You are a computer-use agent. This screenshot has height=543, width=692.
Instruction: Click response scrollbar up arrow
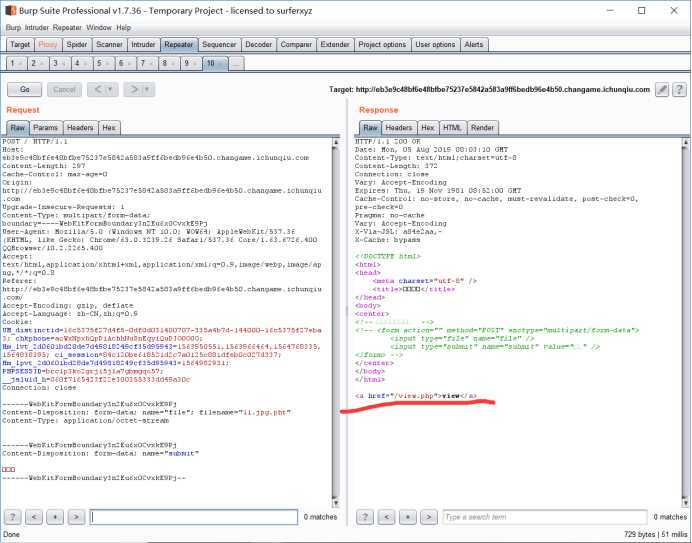tap(685, 142)
